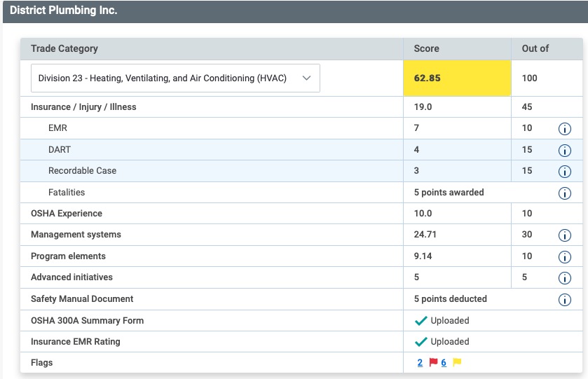Screen dimensions: 588x379
Task: Open the yellow flags count link 6
Action: coord(444,363)
